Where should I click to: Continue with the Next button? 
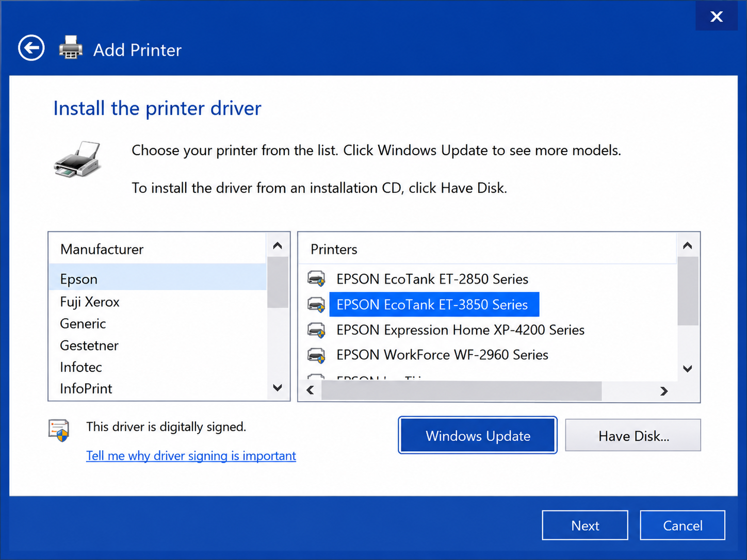click(x=585, y=525)
